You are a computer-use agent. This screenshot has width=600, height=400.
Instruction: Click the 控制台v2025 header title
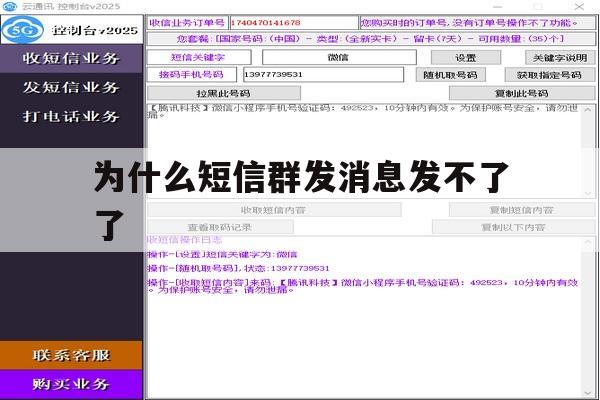tap(95, 30)
